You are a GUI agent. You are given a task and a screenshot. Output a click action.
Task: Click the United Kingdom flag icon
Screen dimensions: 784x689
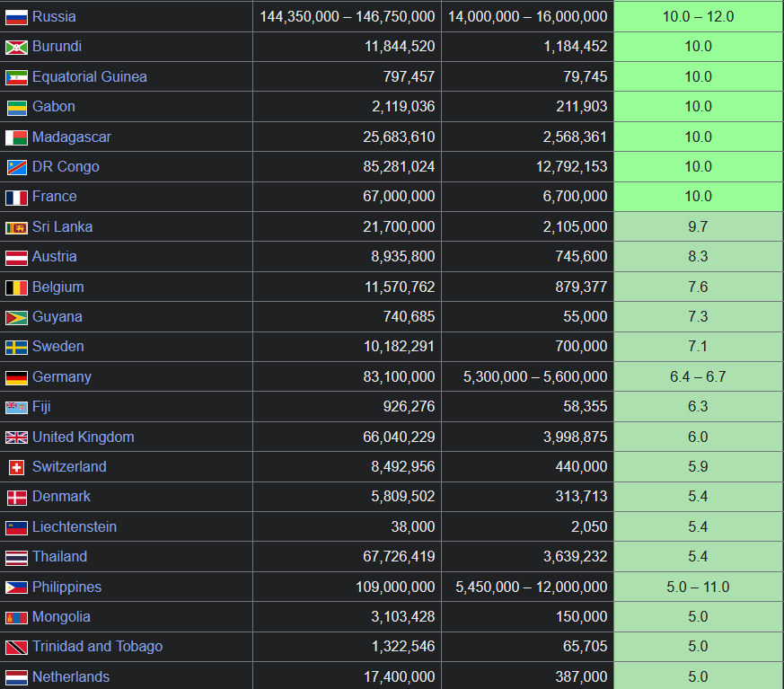(x=16, y=437)
